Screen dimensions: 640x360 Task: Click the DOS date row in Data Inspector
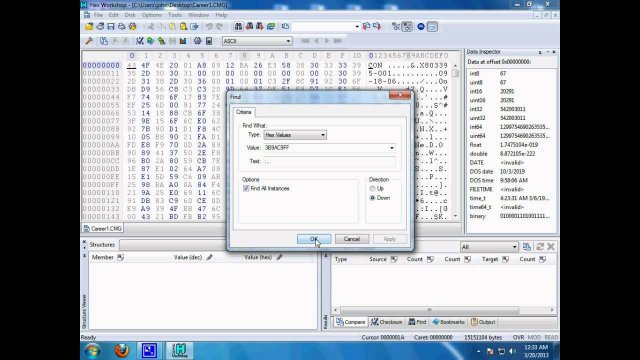point(510,171)
